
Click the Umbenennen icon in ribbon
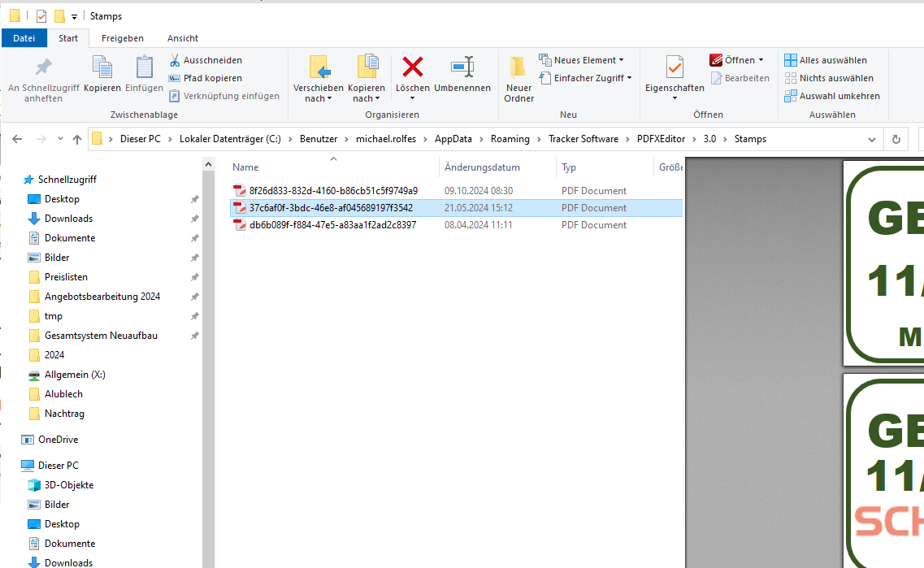coord(462,67)
